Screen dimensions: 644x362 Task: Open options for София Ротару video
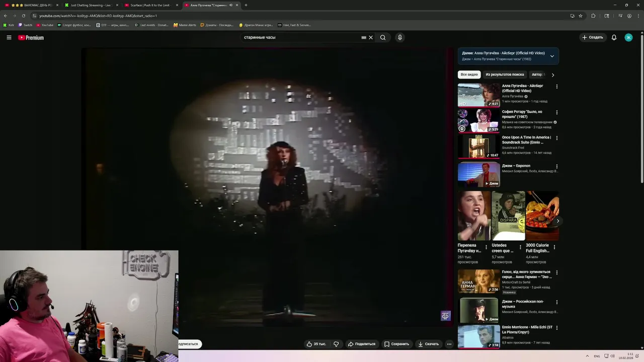556,112
